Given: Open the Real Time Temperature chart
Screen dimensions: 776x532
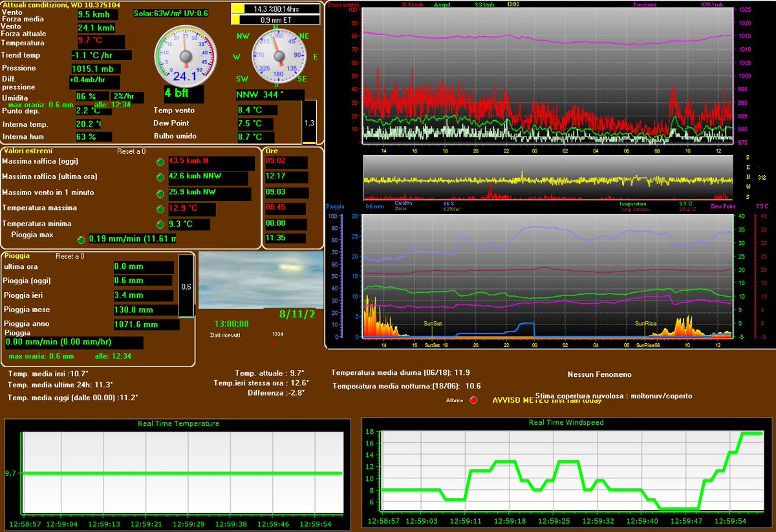Looking at the screenshot, I should point(178,474).
